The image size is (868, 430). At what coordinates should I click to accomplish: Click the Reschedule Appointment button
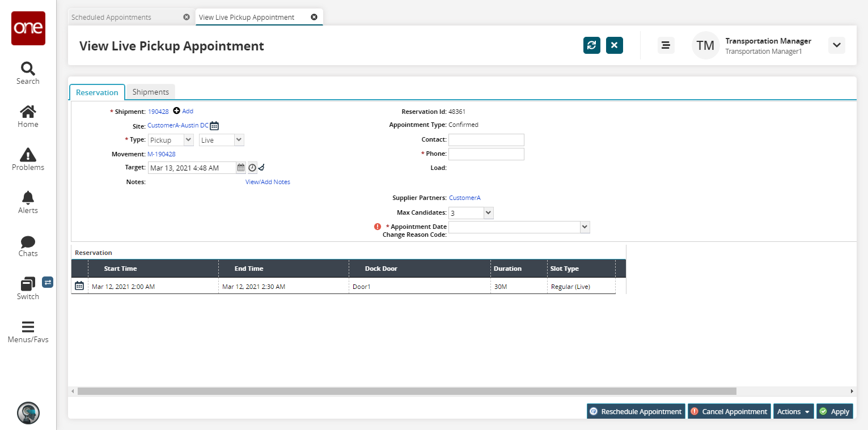(x=636, y=411)
